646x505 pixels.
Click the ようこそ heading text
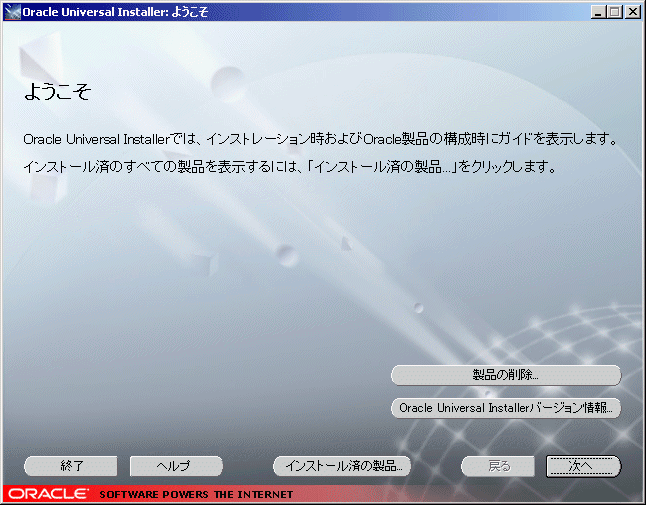click(x=57, y=91)
